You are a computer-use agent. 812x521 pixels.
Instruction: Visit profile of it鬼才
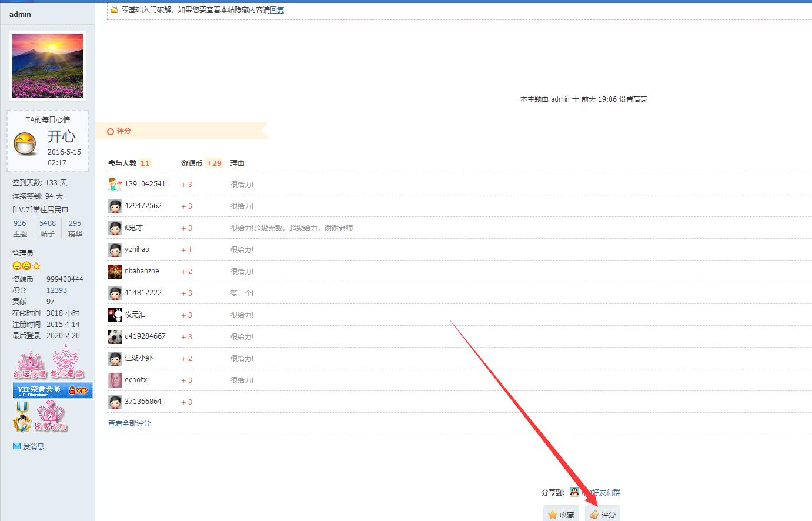coord(133,228)
